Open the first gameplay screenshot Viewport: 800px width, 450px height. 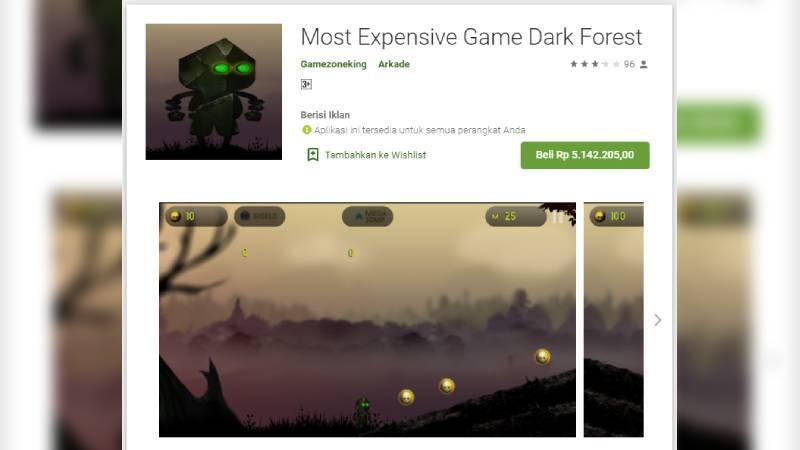pyautogui.click(x=367, y=319)
